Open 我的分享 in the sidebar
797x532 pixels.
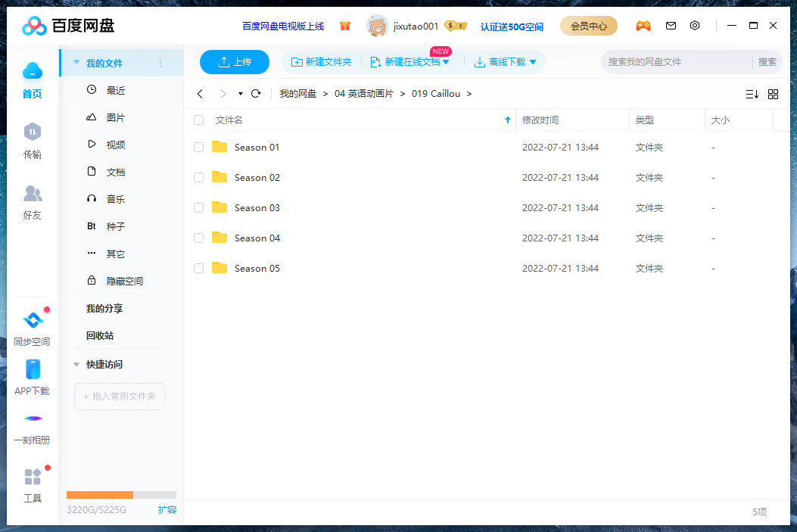tap(104, 309)
